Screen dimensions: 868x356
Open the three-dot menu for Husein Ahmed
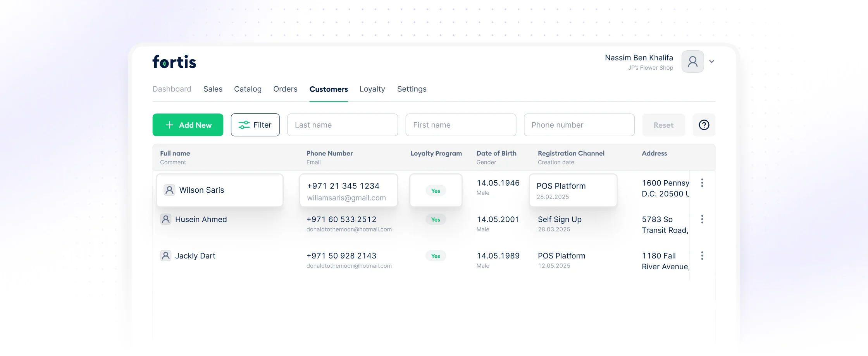point(702,219)
